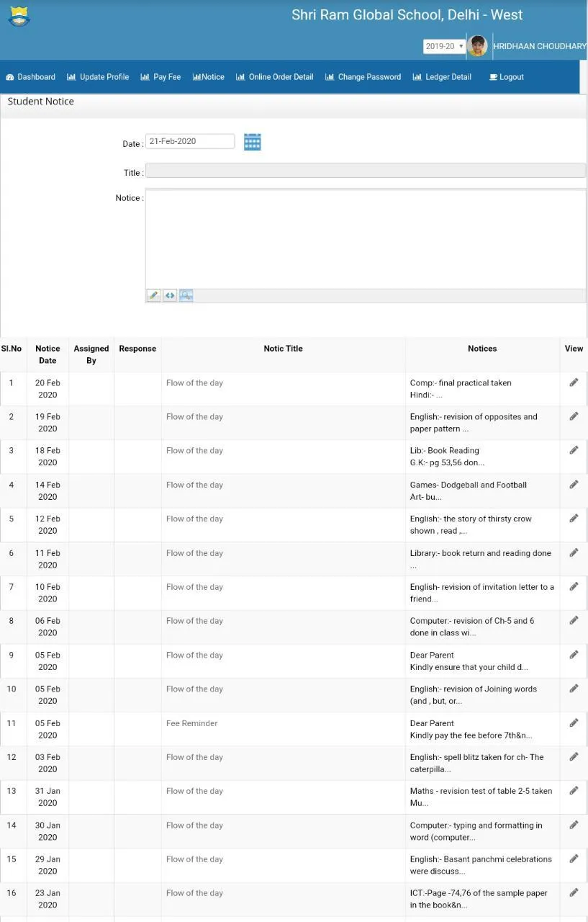
Task: Click the '20 Feb 2020' date cell
Action: point(48,389)
